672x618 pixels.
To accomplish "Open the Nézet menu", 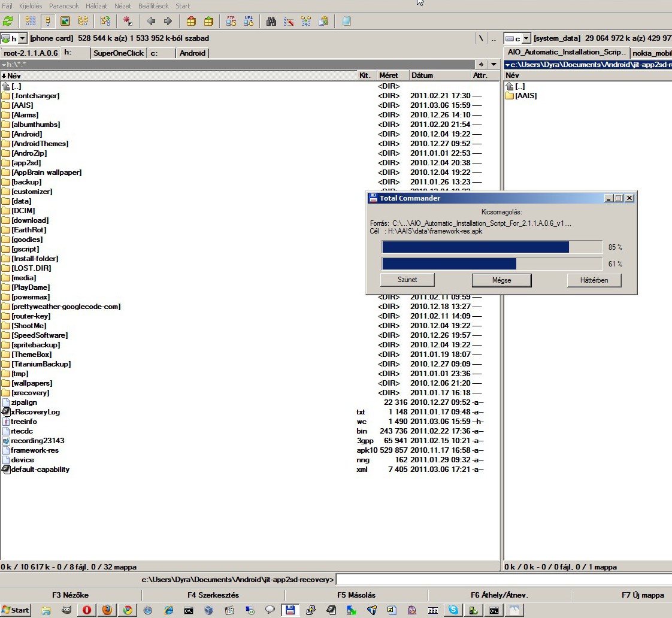I will pyautogui.click(x=123, y=6).
